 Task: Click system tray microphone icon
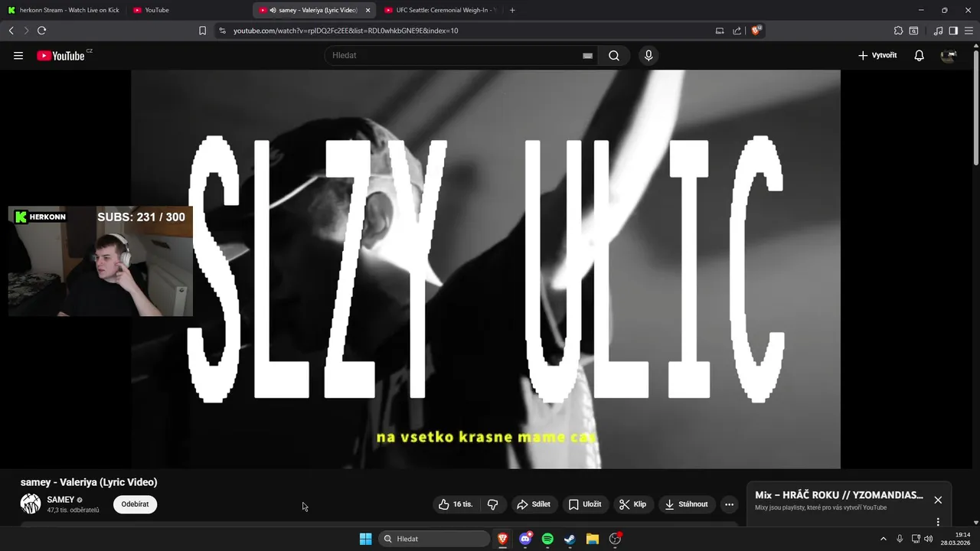pyautogui.click(x=900, y=539)
